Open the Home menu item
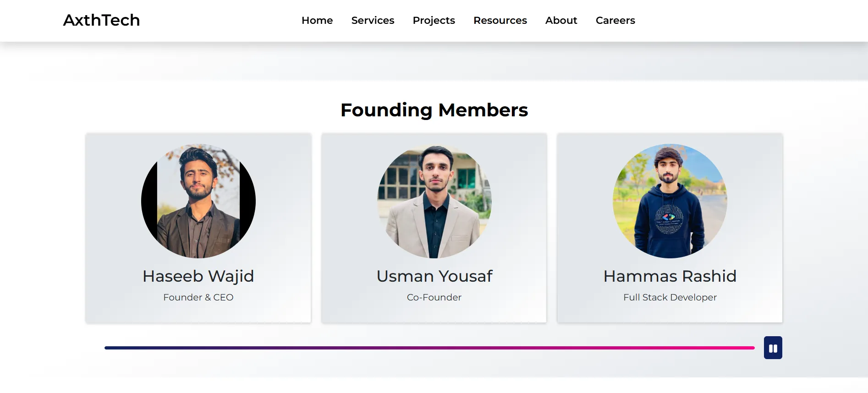This screenshot has height=393, width=868. pyautogui.click(x=317, y=21)
